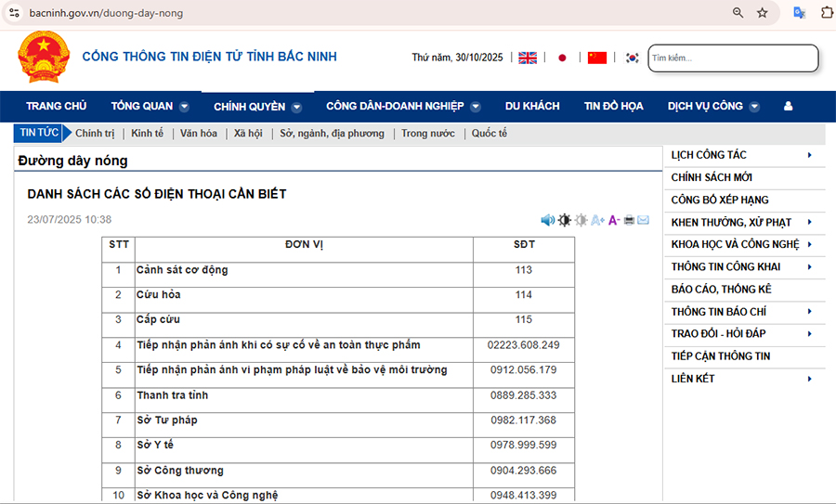Click the speaker read-aloud icon
This screenshot has height=504, width=836.
point(548,220)
